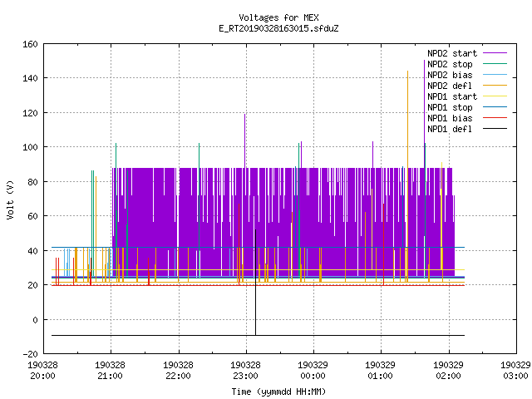Click the NPD1 stop legend label
The width and height of the screenshot is (532, 399).
point(450,107)
